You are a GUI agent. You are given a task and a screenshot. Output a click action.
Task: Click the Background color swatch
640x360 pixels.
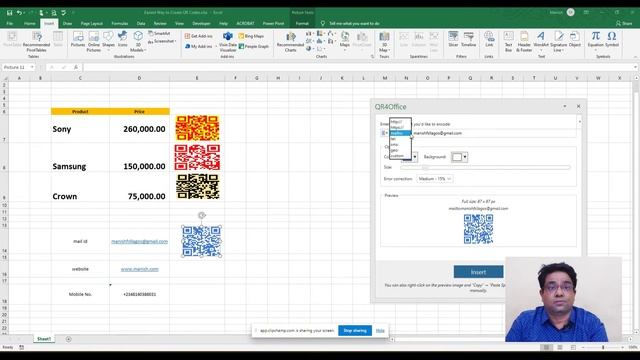[x=457, y=157]
